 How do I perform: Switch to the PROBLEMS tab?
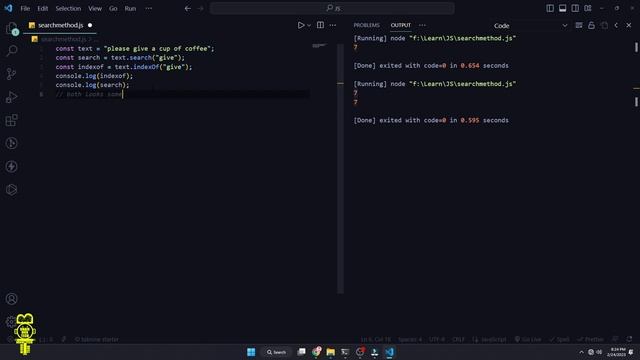[x=367, y=25]
